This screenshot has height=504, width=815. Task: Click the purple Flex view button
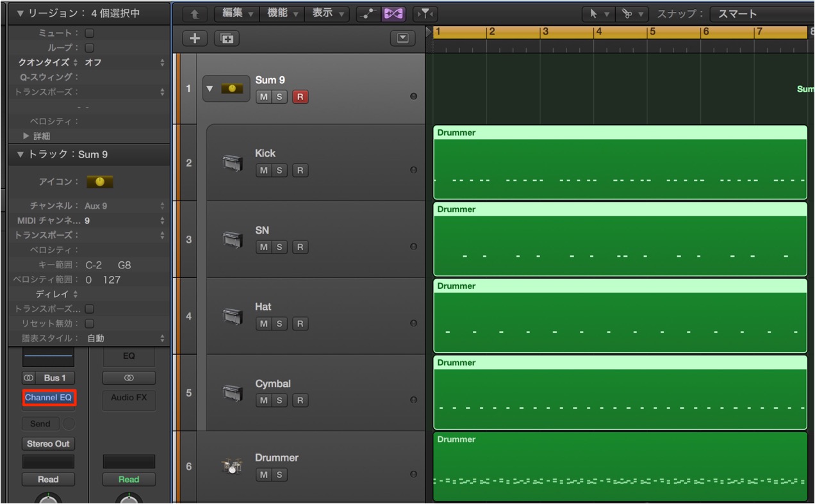[x=391, y=14]
